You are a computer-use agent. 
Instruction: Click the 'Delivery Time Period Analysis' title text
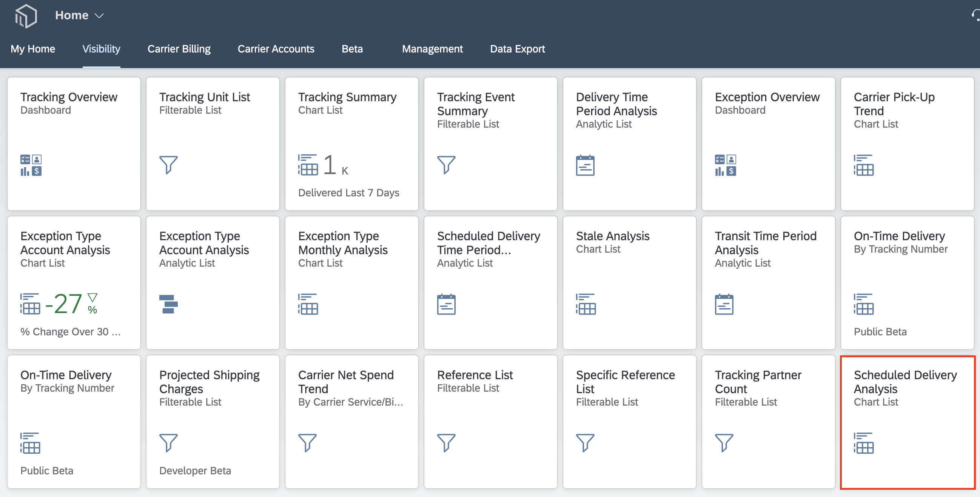pos(616,104)
